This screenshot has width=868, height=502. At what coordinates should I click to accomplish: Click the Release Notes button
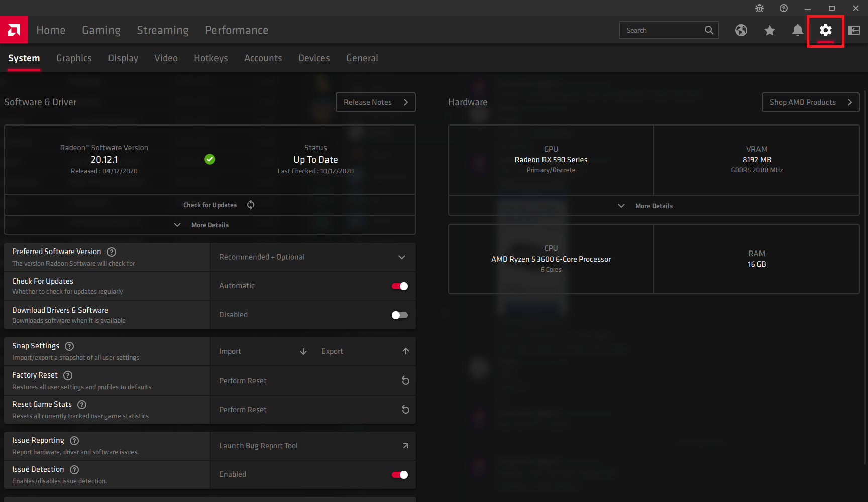[376, 102]
